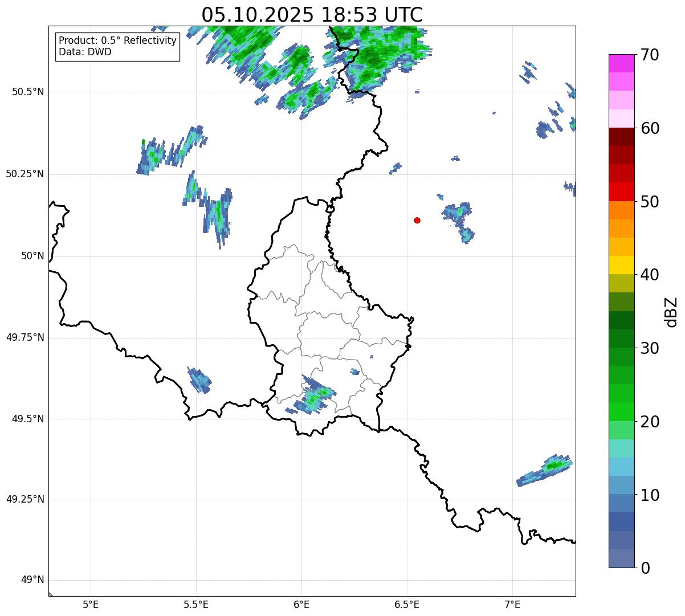Click the 49.75°N latitude label

pyautogui.click(x=25, y=337)
